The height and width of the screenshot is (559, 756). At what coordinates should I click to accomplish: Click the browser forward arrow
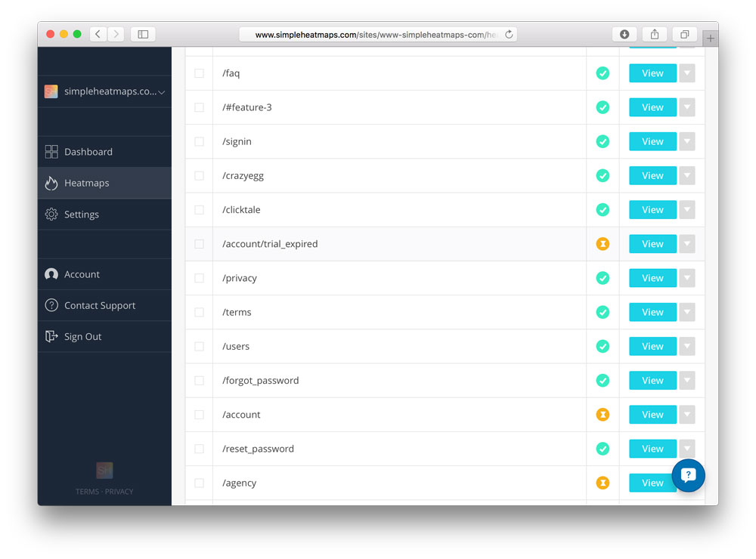[x=116, y=34]
